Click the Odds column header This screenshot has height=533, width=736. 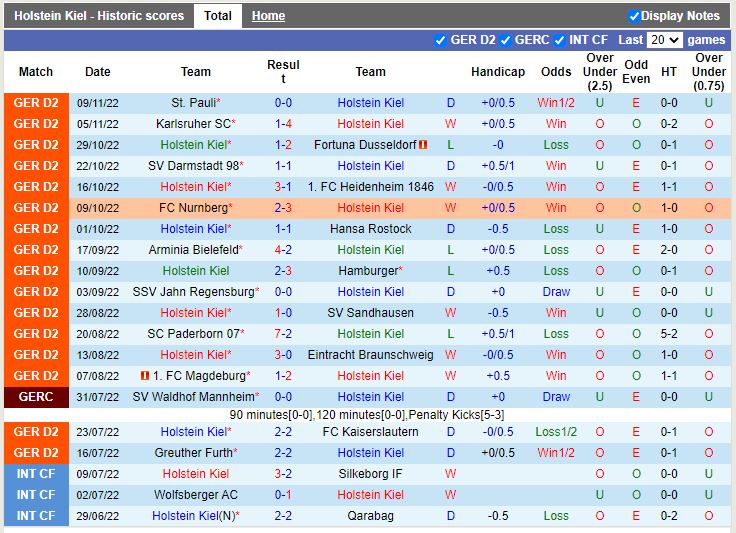[556, 72]
